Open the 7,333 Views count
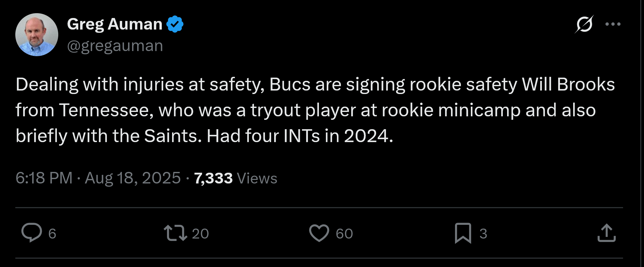 213,178
